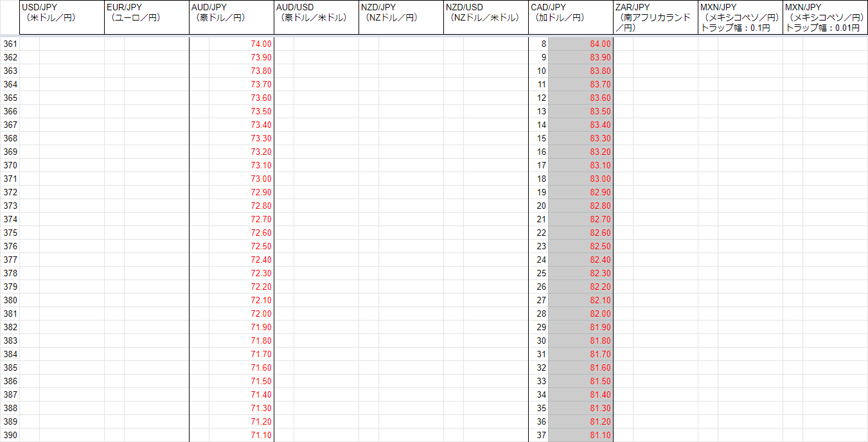Click CAD/JPY cell 82.70
This screenshot has width=868, height=442.
tap(581, 219)
